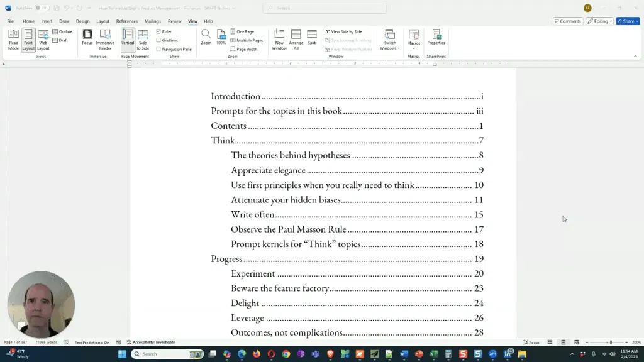Save the document from title bar
This screenshot has height=362, width=644.
(x=56, y=8)
